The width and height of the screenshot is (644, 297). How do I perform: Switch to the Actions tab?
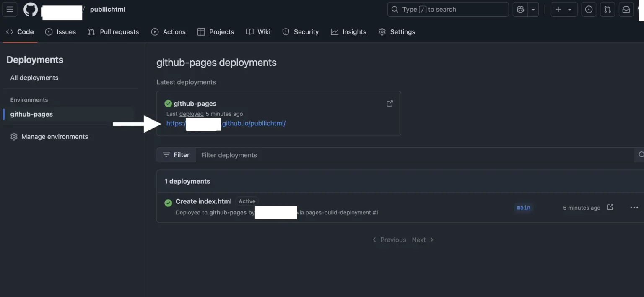169,31
